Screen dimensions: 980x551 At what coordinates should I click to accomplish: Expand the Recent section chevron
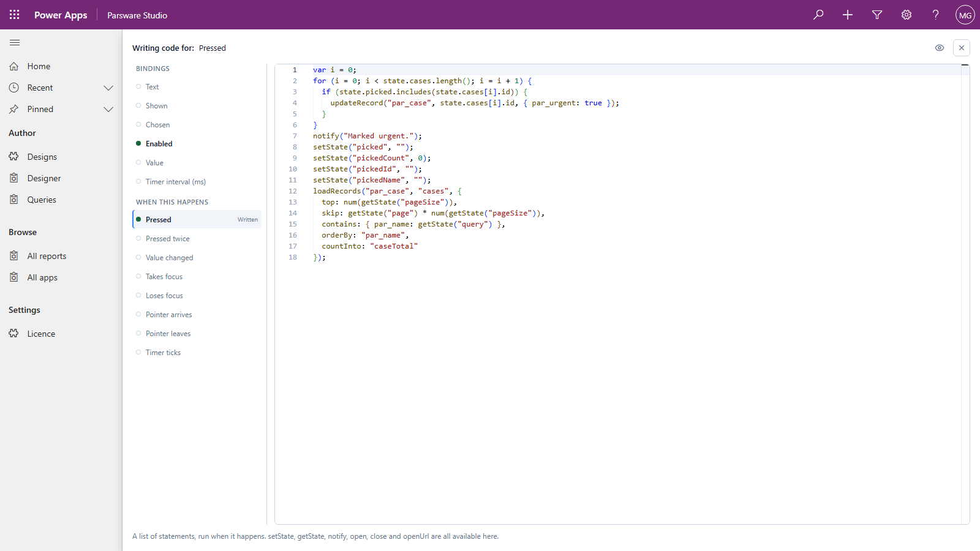(108, 88)
